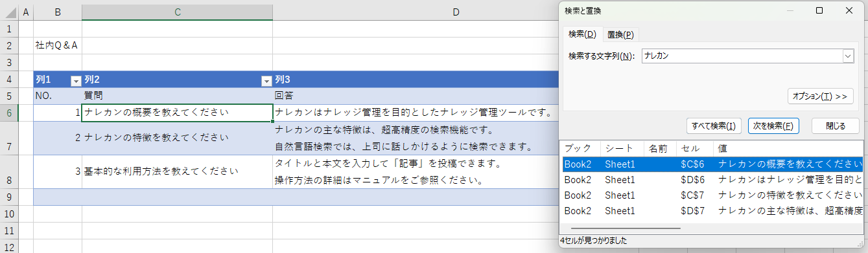868x253 pixels.
Task: Select row 6 header
Action: point(9,113)
